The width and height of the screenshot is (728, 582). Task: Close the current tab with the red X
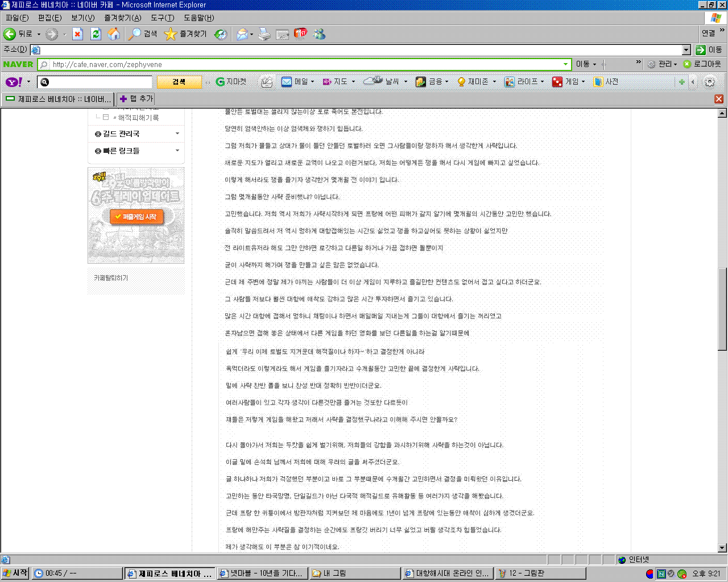(719, 99)
